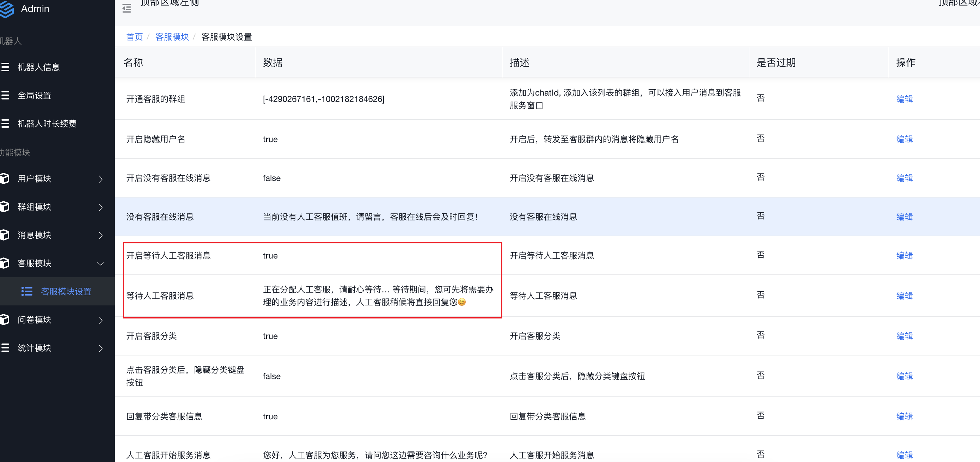Click the sidebar collapse hamburger icon
Viewport: 980px width, 462px height.
pyautogui.click(x=127, y=8)
